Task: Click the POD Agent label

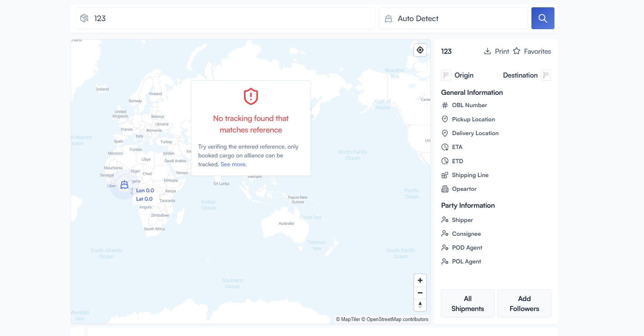Action: [x=467, y=248]
